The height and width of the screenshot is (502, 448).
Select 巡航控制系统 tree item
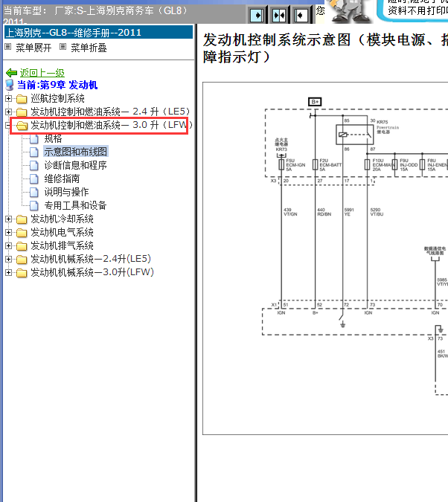58,99
